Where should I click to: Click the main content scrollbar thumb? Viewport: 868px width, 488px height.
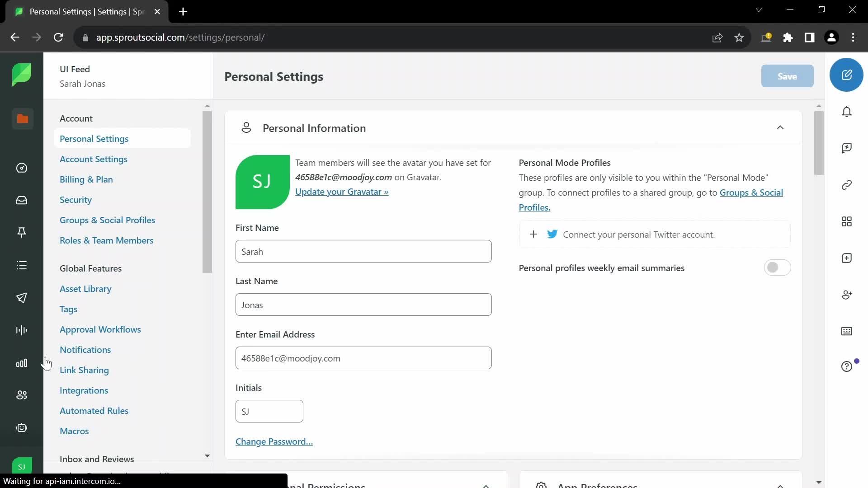coord(819,143)
